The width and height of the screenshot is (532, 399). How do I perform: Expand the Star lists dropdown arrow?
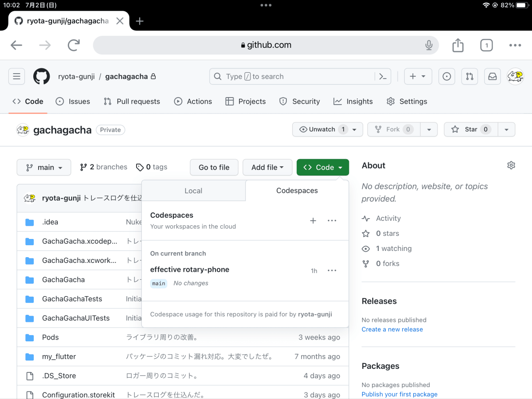point(506,129)
